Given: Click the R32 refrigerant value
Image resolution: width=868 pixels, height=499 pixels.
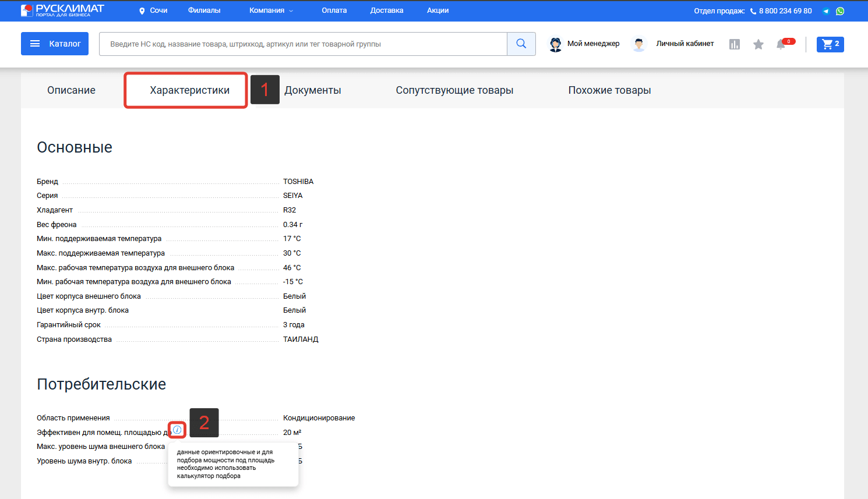Looking at the screenshot, I should (290, 210).
